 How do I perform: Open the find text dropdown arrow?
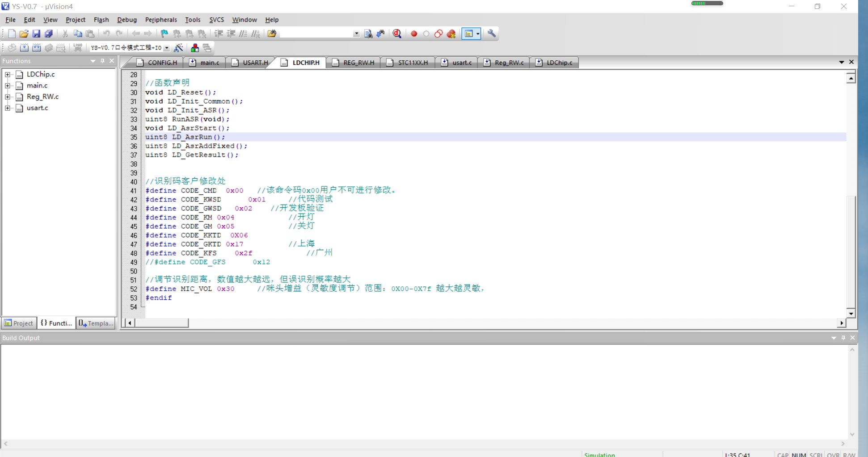[356, 34]
